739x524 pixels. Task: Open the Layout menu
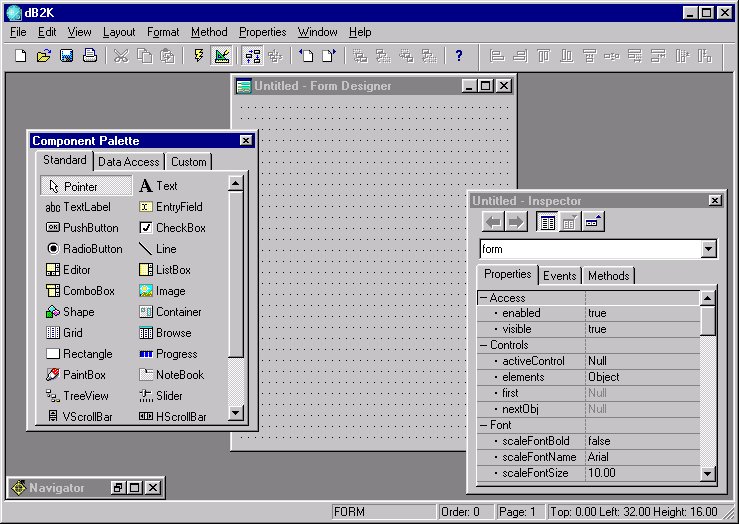119,32
